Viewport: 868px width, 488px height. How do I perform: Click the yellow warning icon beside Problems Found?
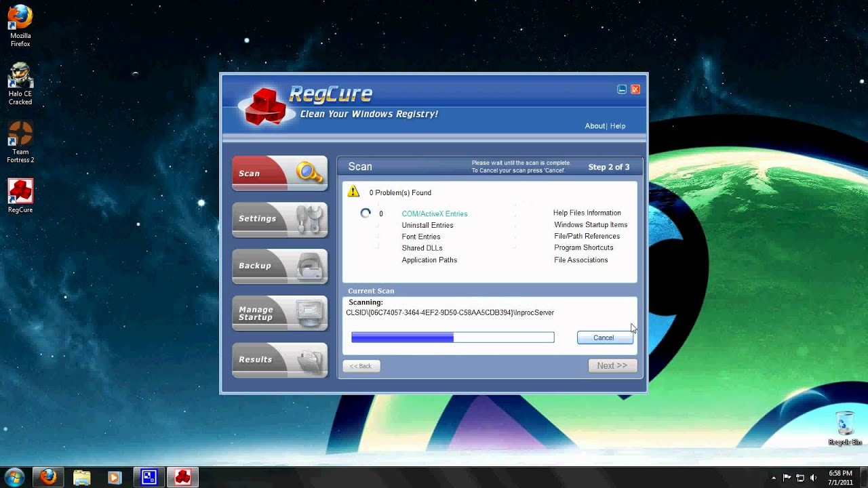click(353, 192)
